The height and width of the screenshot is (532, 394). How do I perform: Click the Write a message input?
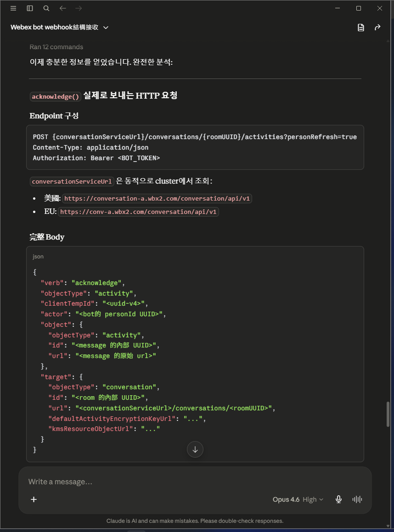point(195,482)
